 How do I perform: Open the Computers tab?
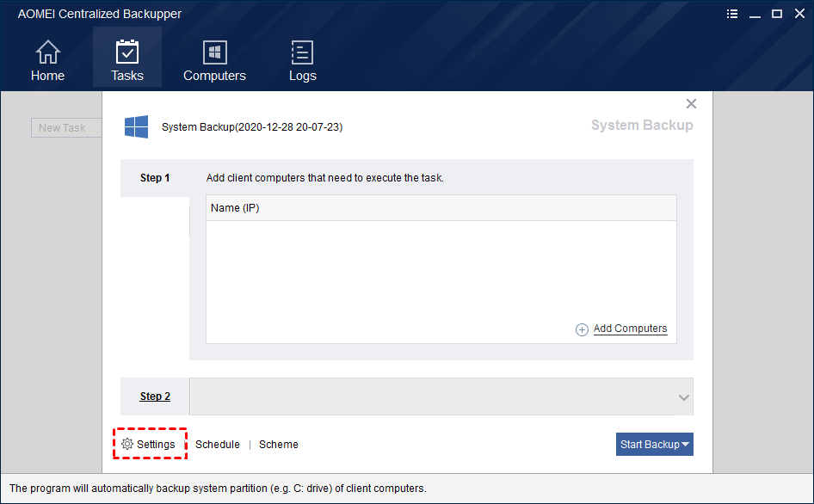214,61
